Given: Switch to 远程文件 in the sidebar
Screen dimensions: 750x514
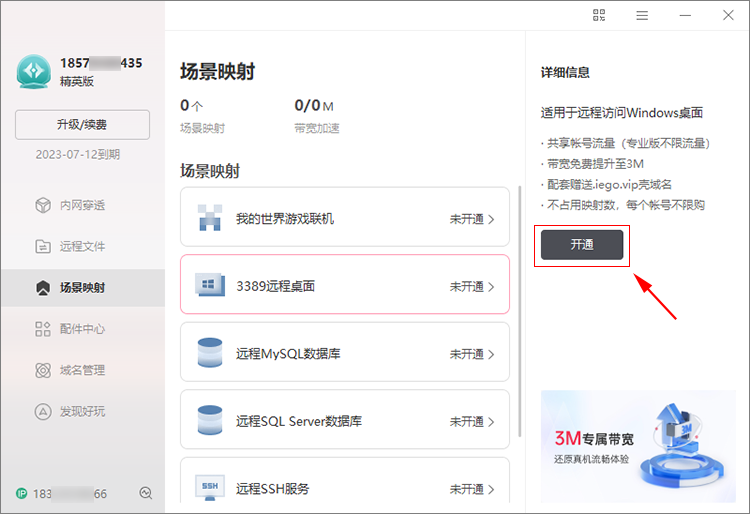Looking at the screenshot, I should pos(82,246).
